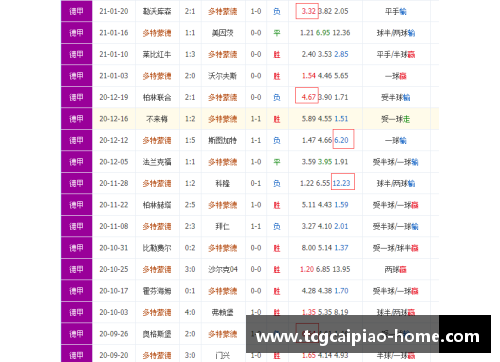Viewport: 500px width, 362px height.
Task: Click team name 勒沃库森
Action: point(157,11)
